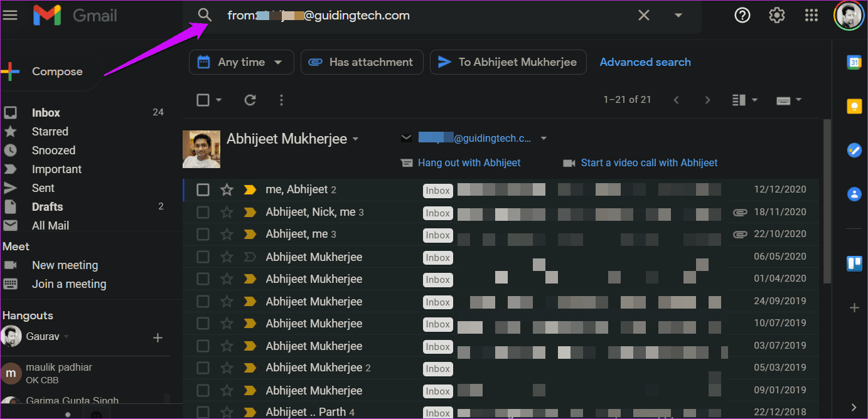Viewport: 868px width, 419px height.
Task: Open the Support help icon
Action: [742, 15]
